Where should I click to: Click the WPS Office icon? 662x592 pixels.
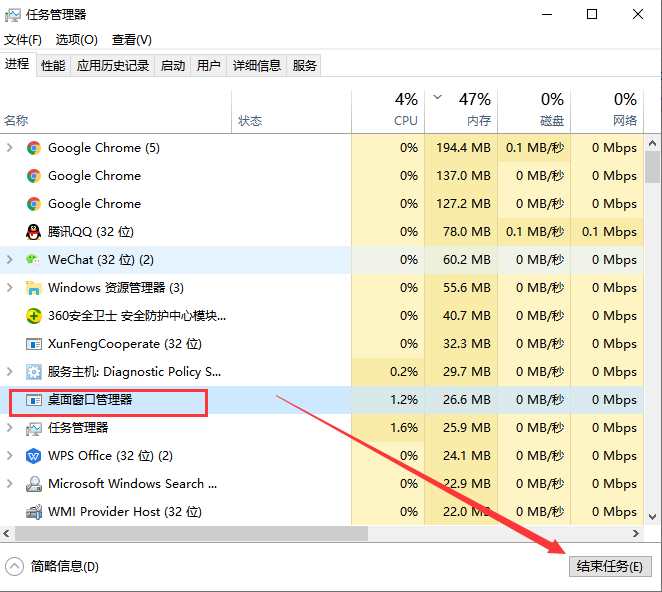[34, 456]
